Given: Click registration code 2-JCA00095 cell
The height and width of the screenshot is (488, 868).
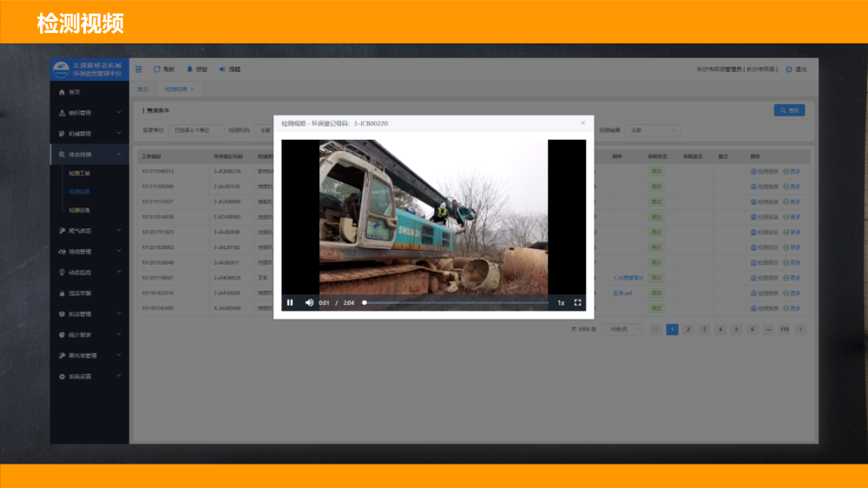Looking at the screenshot, I should pyautogui.click(x=227, y=201).
